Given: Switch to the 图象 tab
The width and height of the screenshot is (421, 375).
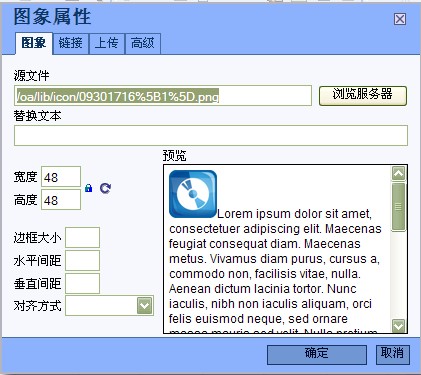Looking at the screenshot, I should click(x=34, y=43).
